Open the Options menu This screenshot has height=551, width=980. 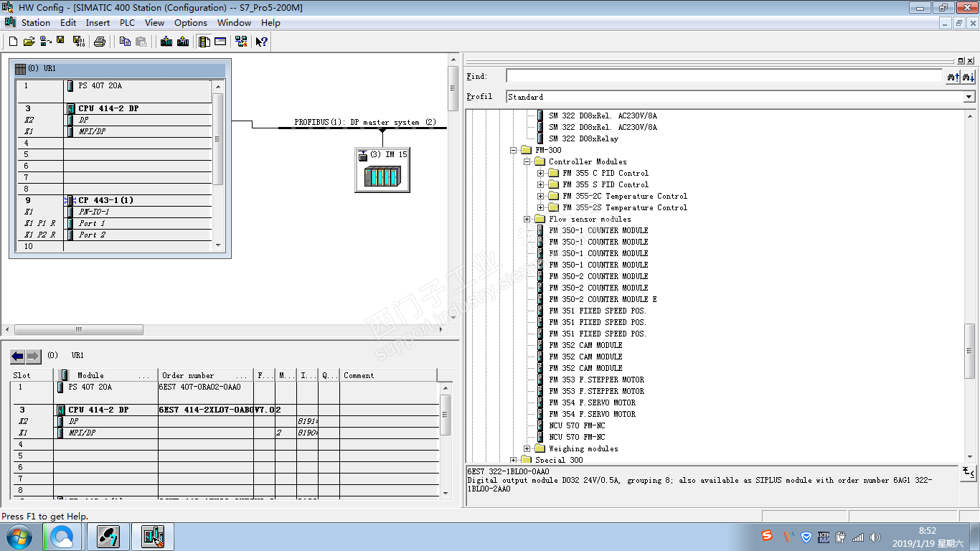(190, 23)
